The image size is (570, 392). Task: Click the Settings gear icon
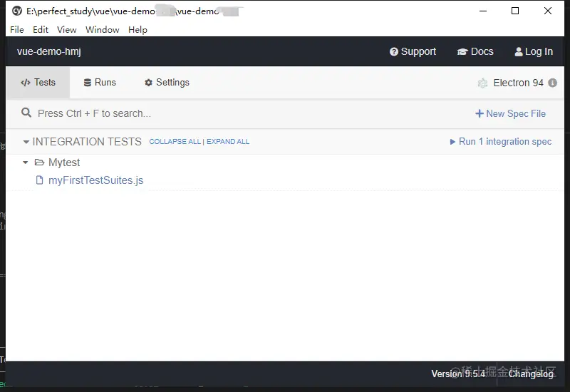[x=148, y=83]
